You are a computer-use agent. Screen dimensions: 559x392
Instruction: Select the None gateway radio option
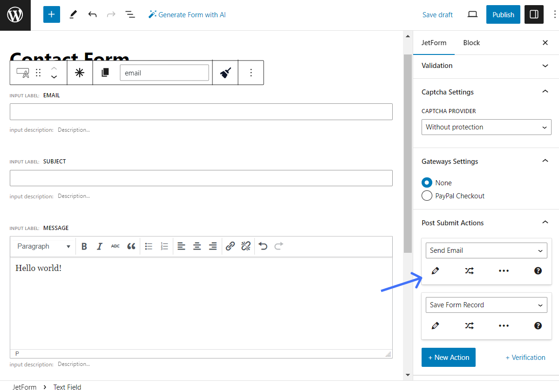point(427,183)
